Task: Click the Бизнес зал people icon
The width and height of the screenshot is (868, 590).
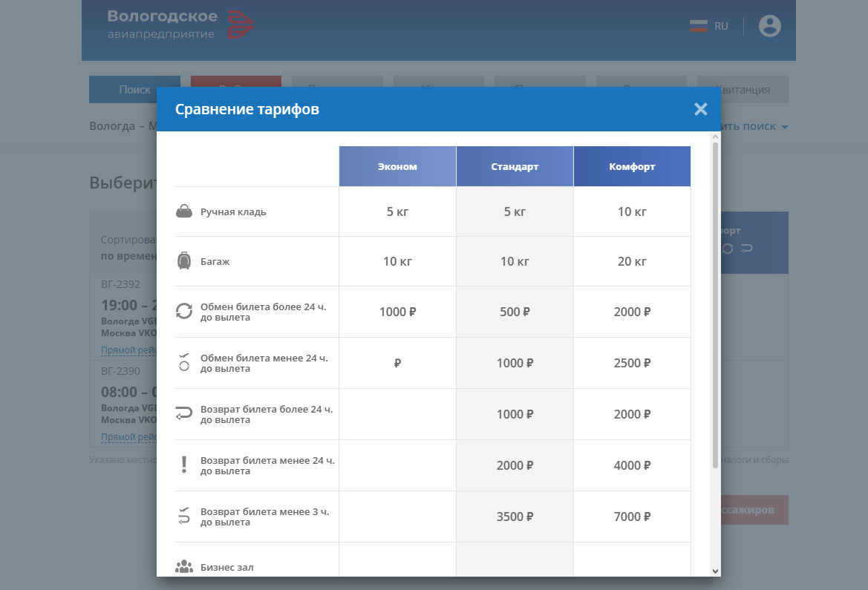Action: [x=184, y=567]
